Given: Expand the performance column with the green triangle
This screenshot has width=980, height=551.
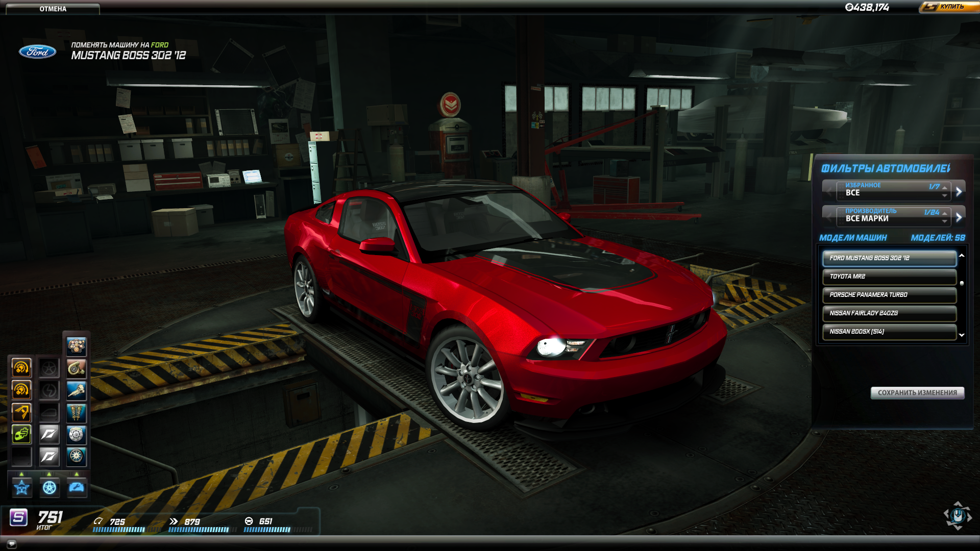Looking at the screenshot, I should [77, 474].
